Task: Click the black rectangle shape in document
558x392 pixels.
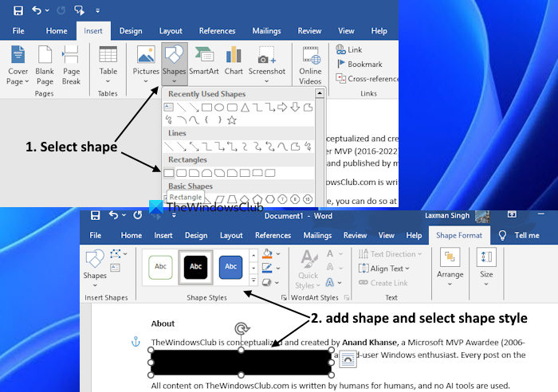Action: [241, 362]
